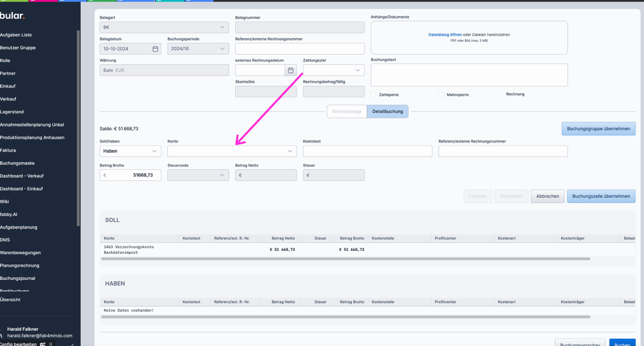This screenshot has width=644, height=346.
Task: Open Buchungsjournal in the sidebar
Action: click(18, 278)
